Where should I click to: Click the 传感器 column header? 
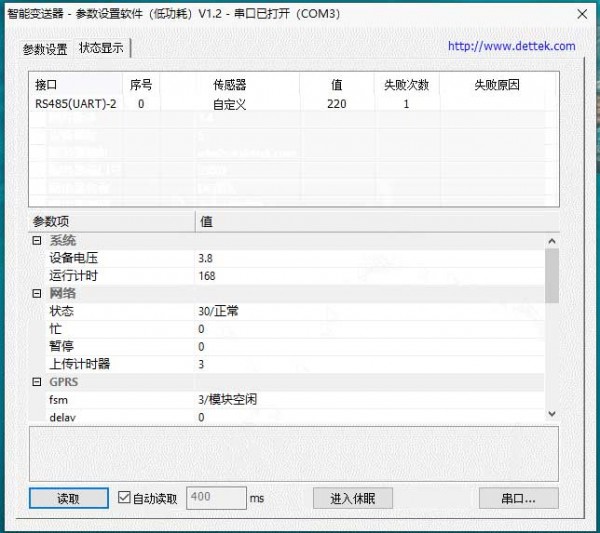229,85
